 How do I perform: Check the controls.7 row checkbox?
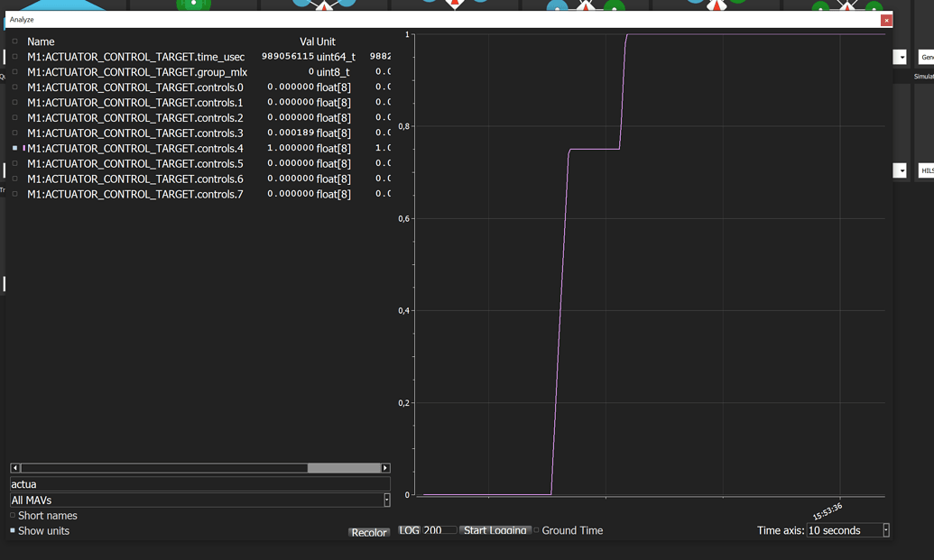(15, 194)
